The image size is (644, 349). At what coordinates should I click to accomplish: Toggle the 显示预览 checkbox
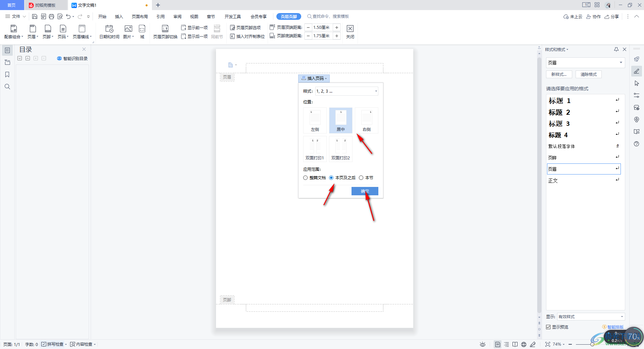(548, 327)
